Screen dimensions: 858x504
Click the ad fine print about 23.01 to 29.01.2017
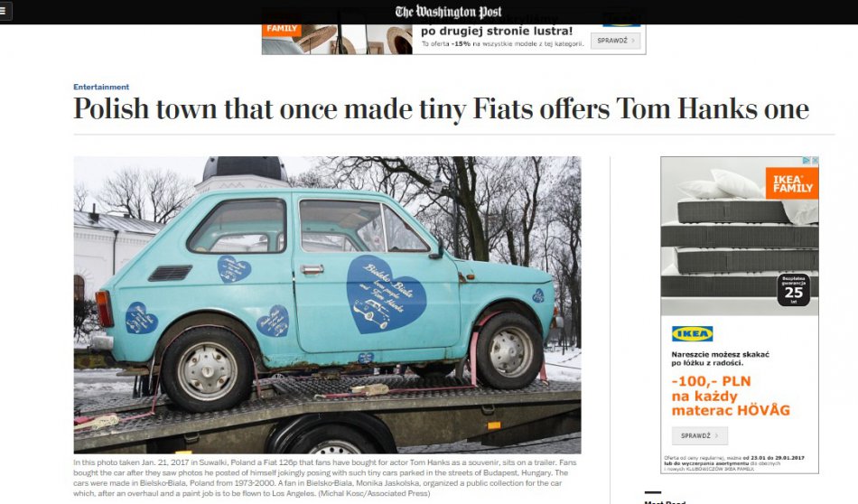[x=733, y=463]
